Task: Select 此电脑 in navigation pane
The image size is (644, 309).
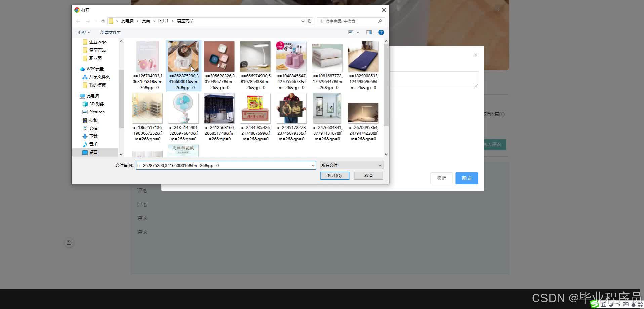Action: point(89,96)
